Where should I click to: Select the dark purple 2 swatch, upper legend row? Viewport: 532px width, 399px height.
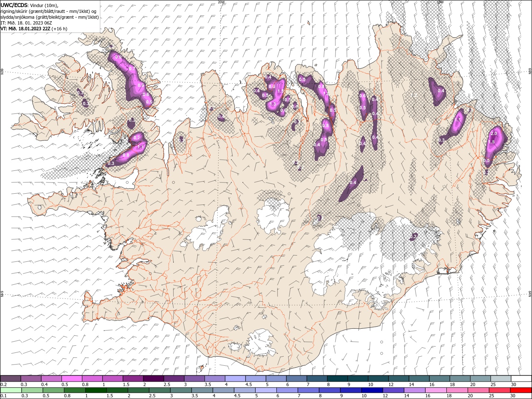(154, 379)
